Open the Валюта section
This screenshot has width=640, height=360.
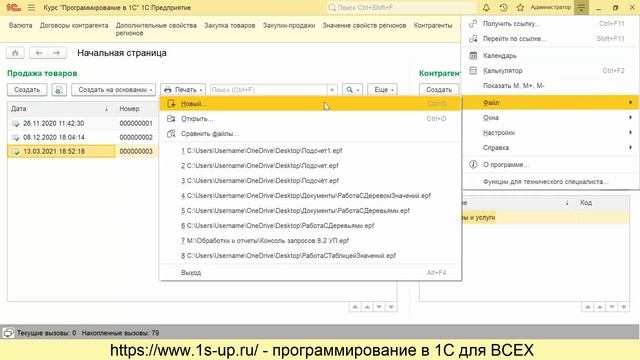(x=20, y=25)
